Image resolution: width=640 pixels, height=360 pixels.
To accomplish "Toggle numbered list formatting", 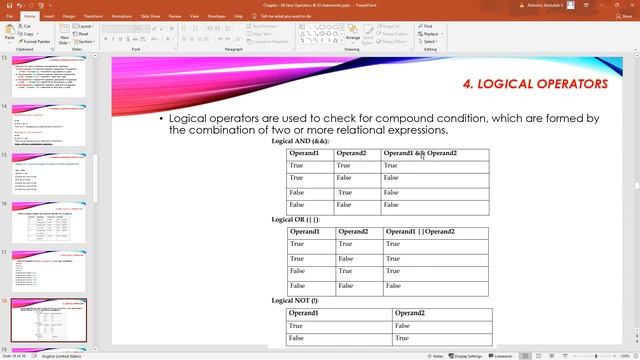I will (x=197, y=29).
